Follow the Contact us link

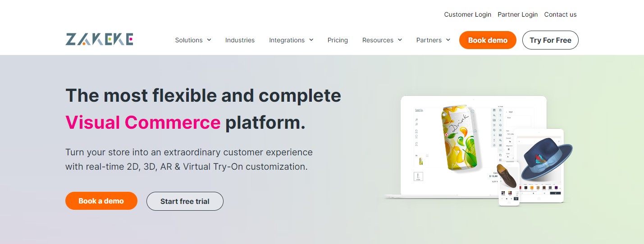[560, 14]
